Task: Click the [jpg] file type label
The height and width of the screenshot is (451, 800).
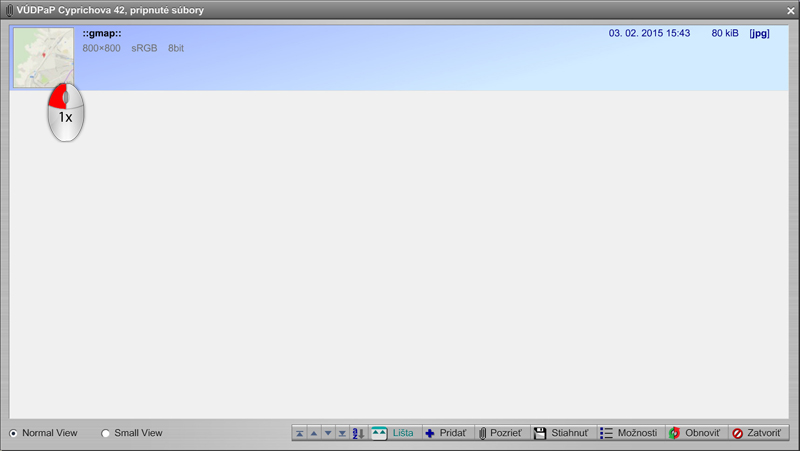Action: pos(759,34)
